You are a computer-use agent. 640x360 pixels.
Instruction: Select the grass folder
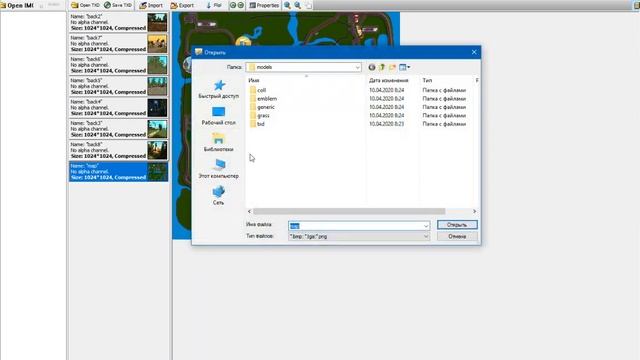(x=260, y=116)
